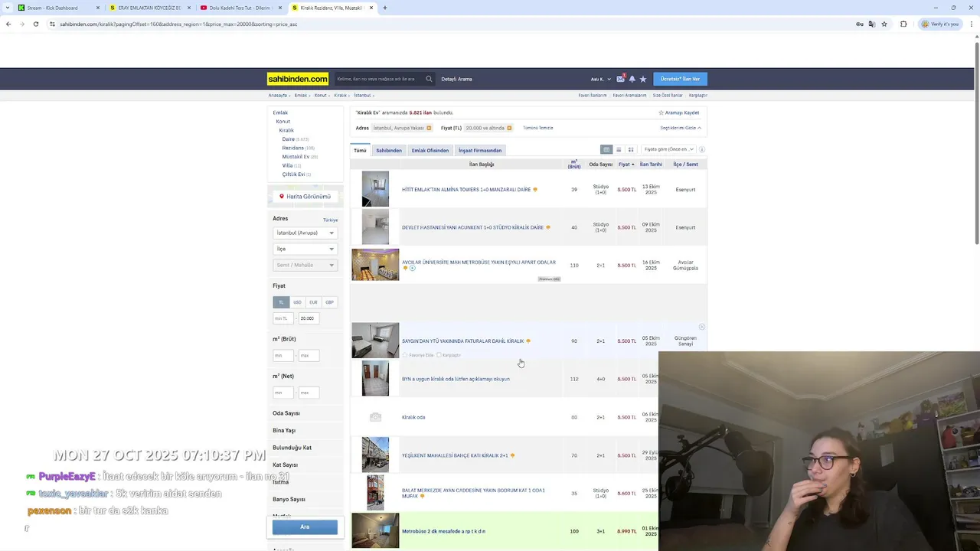Open Chrome three-dot menu
This screenshot has height=551, width=980.
[x=971, y=24]
